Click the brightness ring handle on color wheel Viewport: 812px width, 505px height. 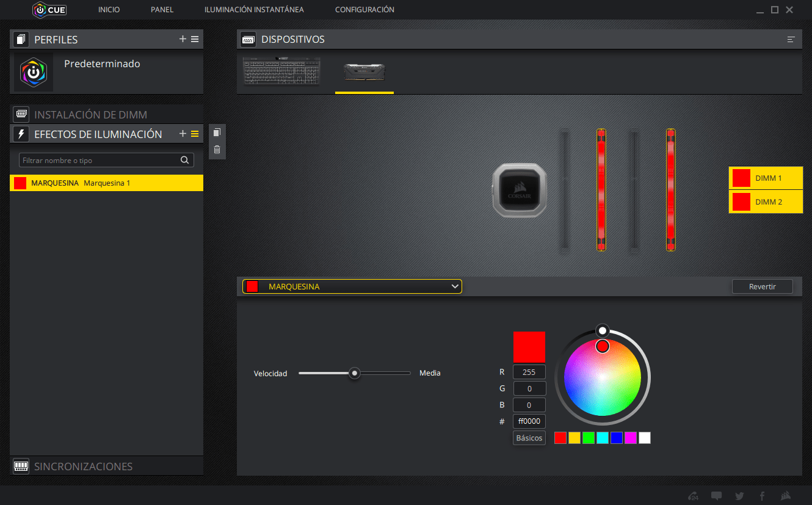(602, 330)
